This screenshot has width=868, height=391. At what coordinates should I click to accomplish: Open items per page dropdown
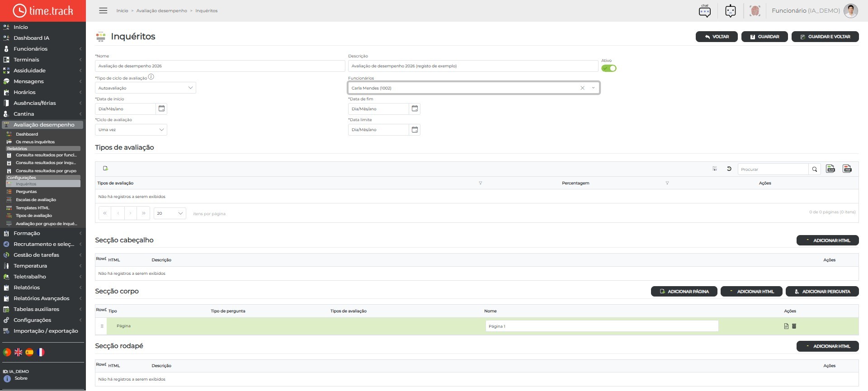(x=170, y=213)
